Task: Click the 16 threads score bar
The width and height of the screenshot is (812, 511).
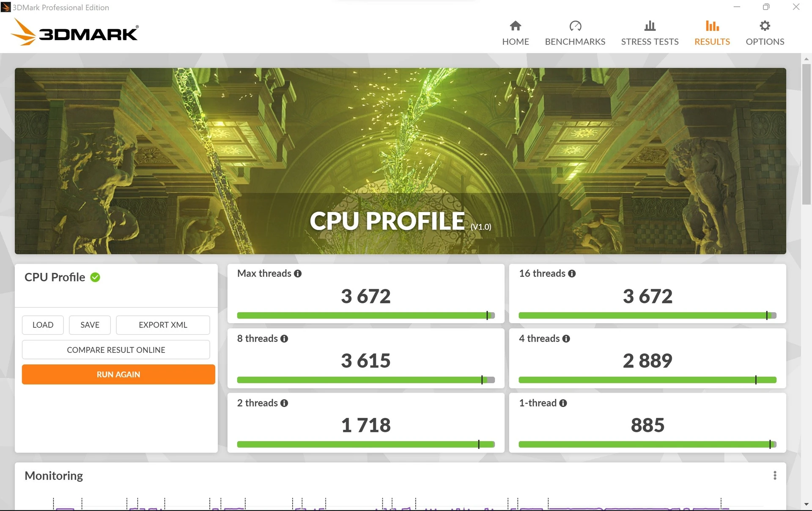Action: pyautogui.click(x=647, y=316)
